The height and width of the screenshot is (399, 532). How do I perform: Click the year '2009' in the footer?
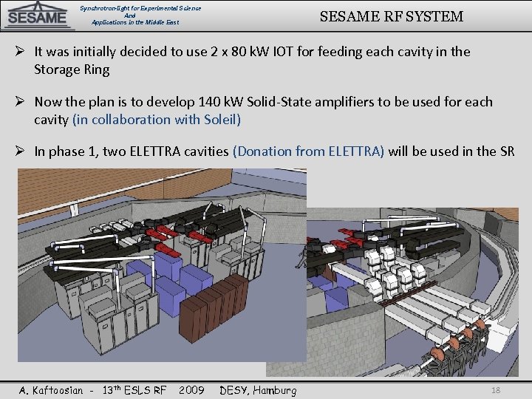(191, 390)
